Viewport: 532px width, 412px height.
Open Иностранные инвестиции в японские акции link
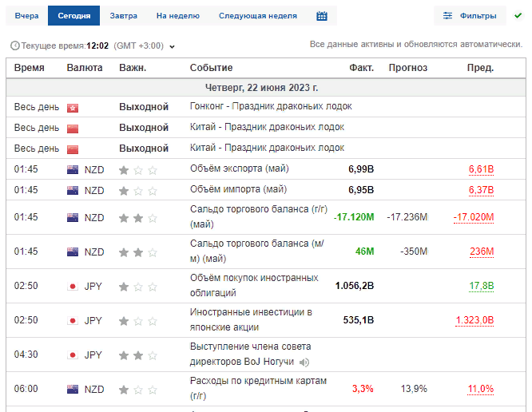point(251,319)
